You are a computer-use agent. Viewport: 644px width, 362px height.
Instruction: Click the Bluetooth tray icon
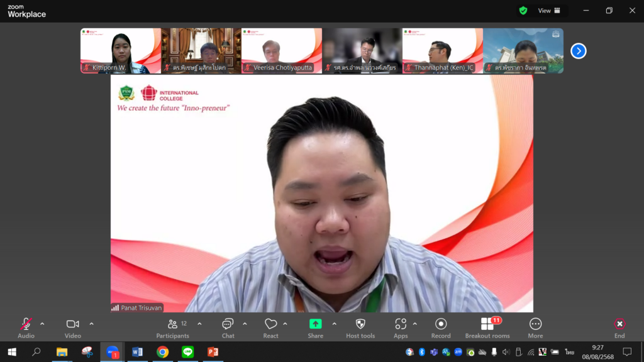(421, 352)
